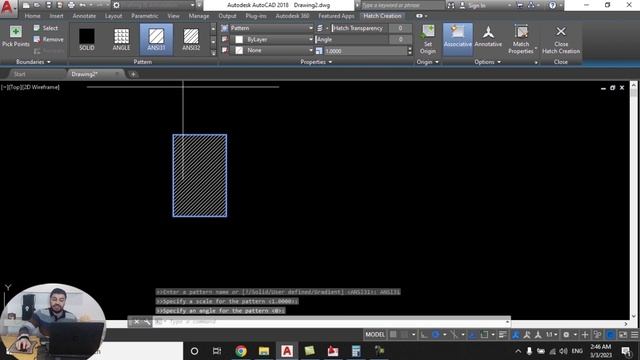Open the Calculator app from the taskbar
The height and width of the screenshot is (360, 640).
(x=356, y=351)
